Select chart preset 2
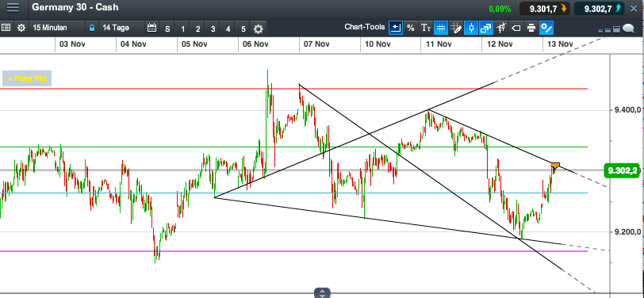This screenshot has width=644, height=298. (197, 29)
